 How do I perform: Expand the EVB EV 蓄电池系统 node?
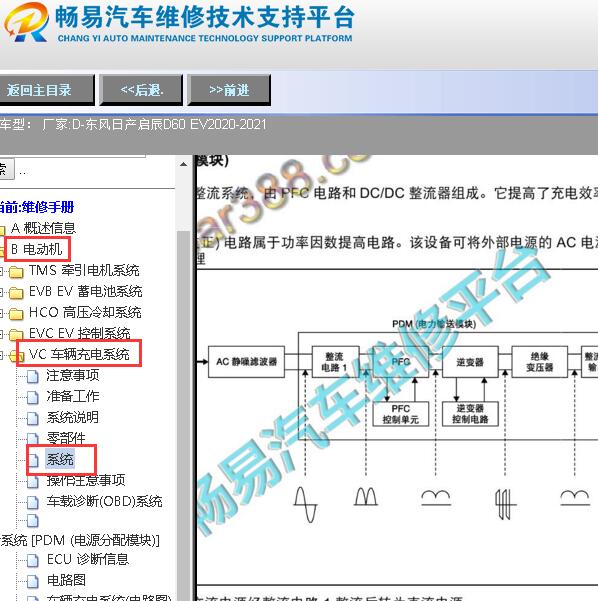2,293
